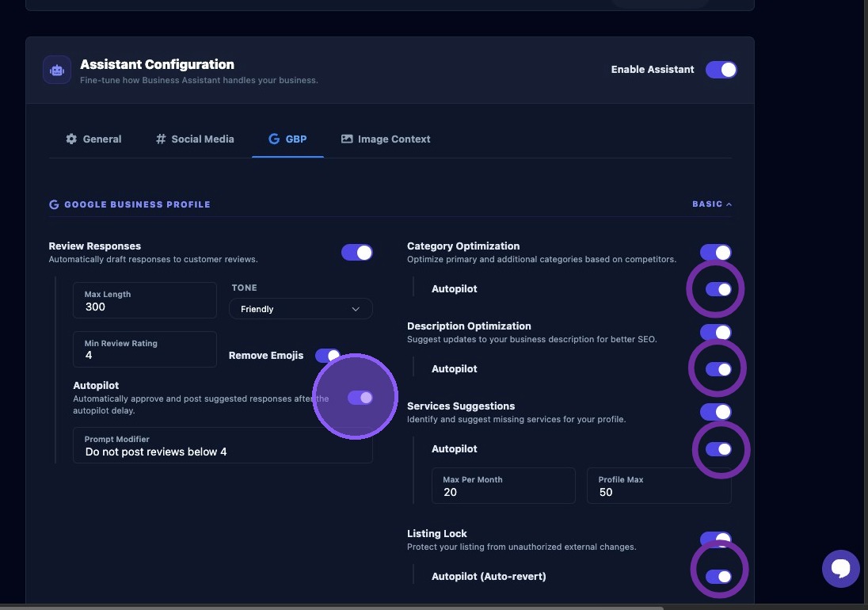Toggle Services Suggestions switch

pos(716,412)
